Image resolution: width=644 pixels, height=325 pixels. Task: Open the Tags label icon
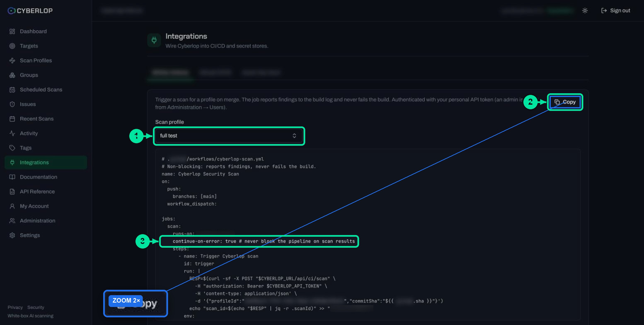coord(12,148)
